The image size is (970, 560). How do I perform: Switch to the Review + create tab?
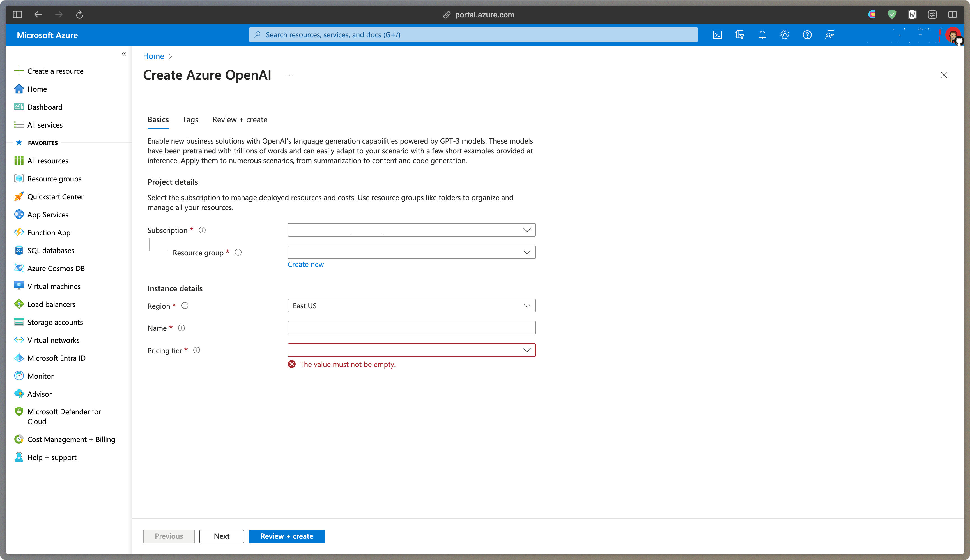240,120
